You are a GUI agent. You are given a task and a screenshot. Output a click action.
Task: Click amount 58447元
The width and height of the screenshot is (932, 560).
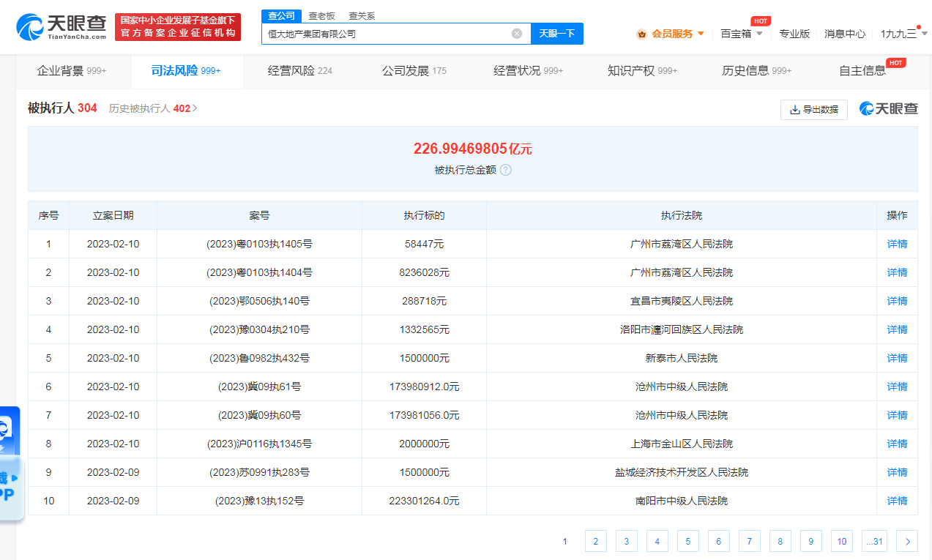(425, 244)
